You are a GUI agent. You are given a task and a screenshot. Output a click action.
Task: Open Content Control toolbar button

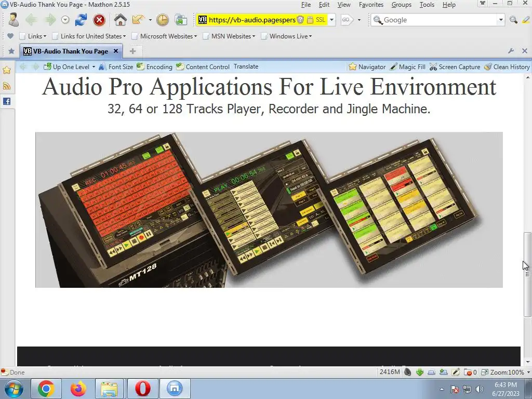tap(203, 67)
